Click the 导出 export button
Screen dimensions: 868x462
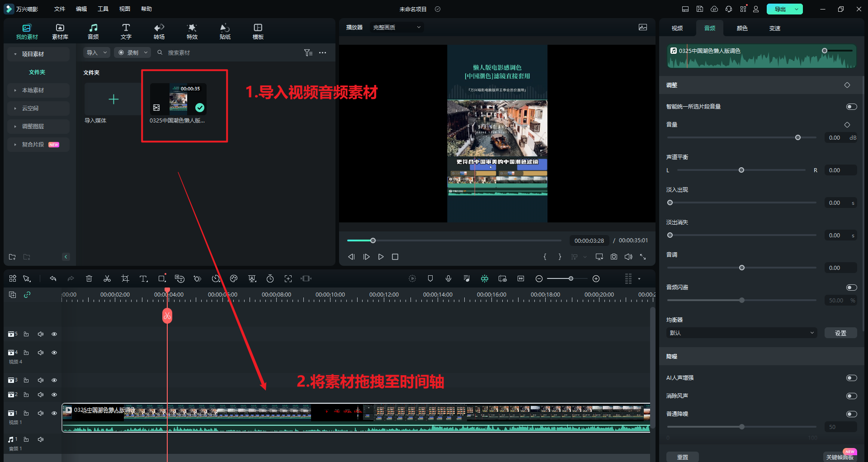point(780,9)
